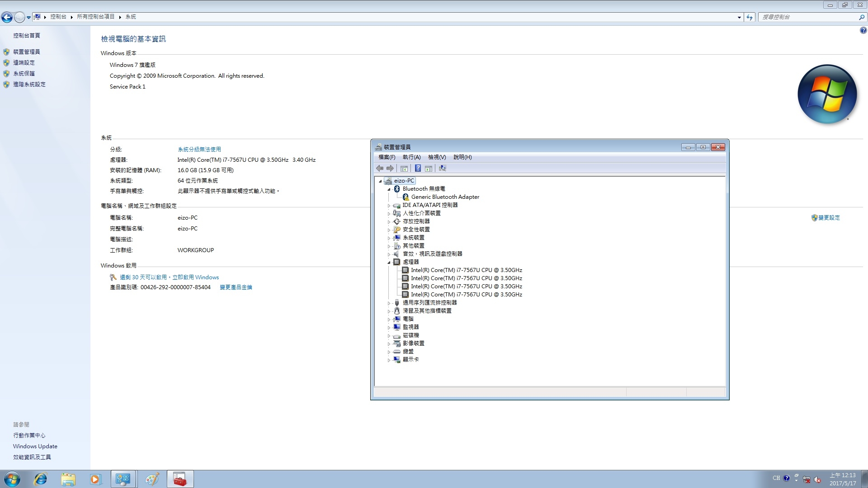Select the 鍵盤 category
The width and height of the screenshot is (868, 488).
click(x=408, y=352)
